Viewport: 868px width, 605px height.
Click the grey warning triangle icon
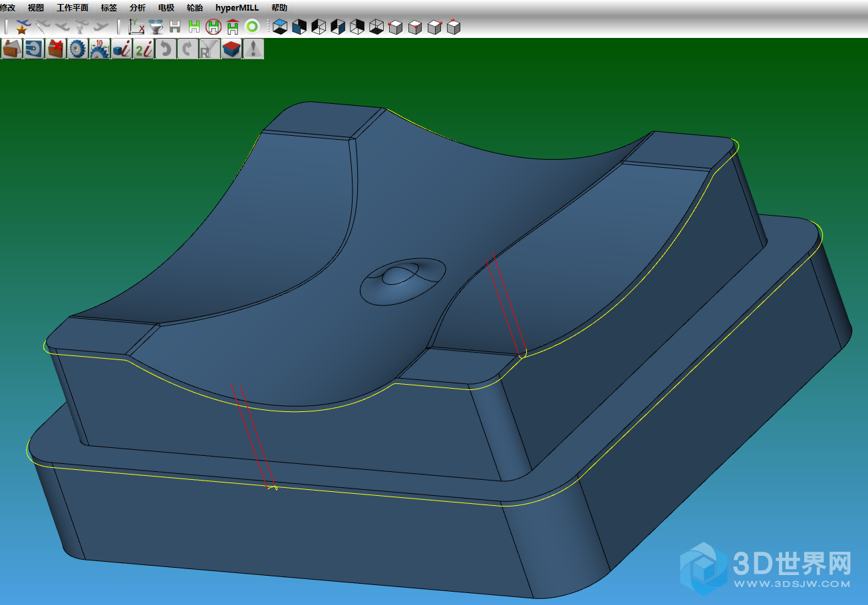253,49
